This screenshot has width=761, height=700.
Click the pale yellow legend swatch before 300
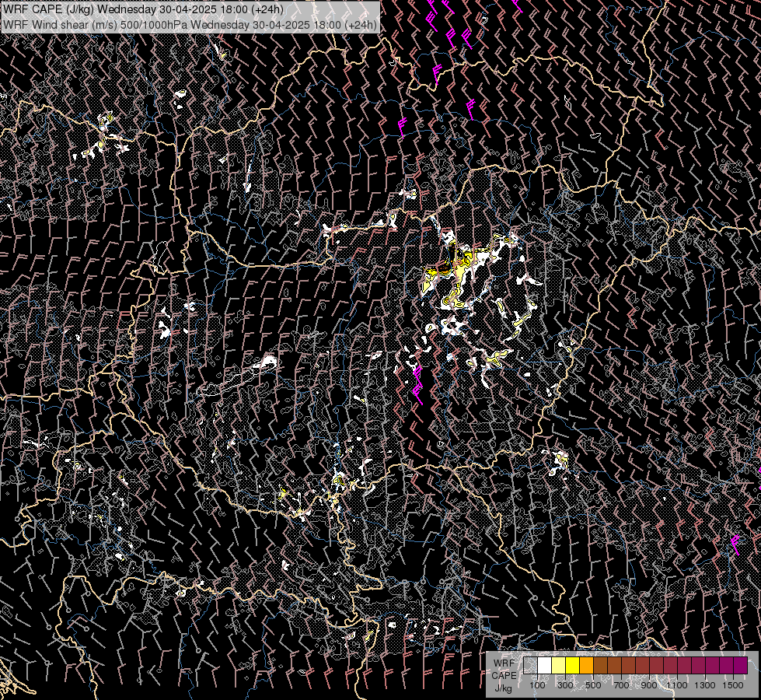(x=559, y=665)
